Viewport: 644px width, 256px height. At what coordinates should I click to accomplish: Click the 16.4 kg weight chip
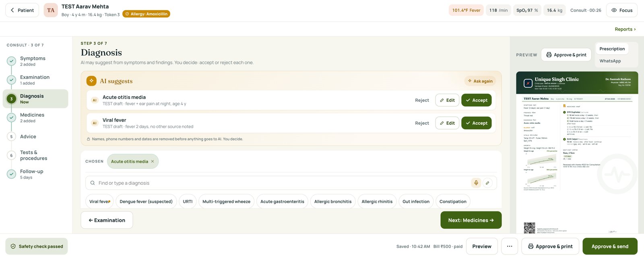[555, 10]
